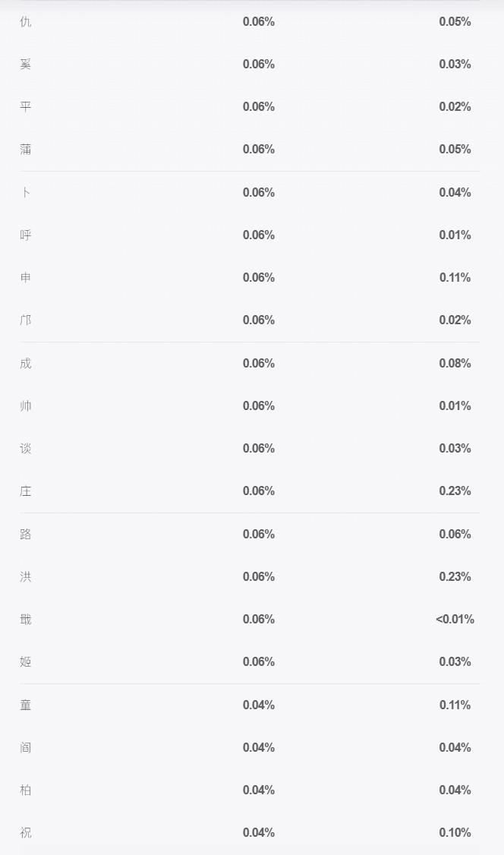Open the surname 庄 entry
The image size is (504, 855).
(x=26, y=491)
